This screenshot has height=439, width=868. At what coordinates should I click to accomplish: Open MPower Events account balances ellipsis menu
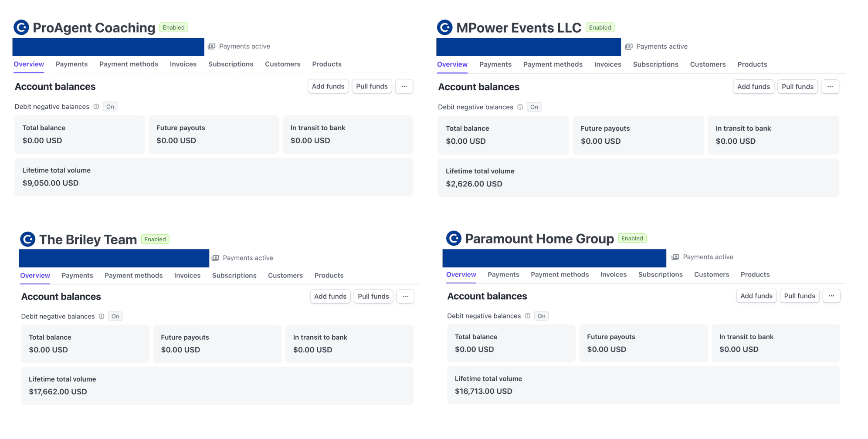click(x=830, y=87)
